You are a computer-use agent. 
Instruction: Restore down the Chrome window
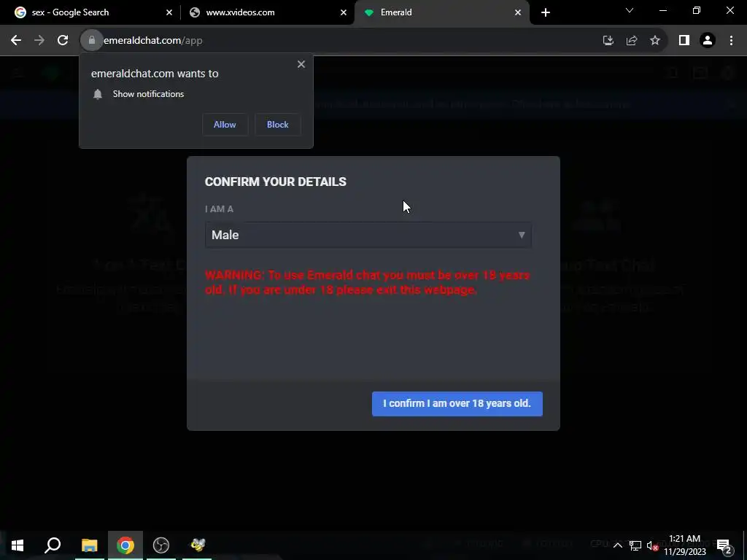coord(697,10)
